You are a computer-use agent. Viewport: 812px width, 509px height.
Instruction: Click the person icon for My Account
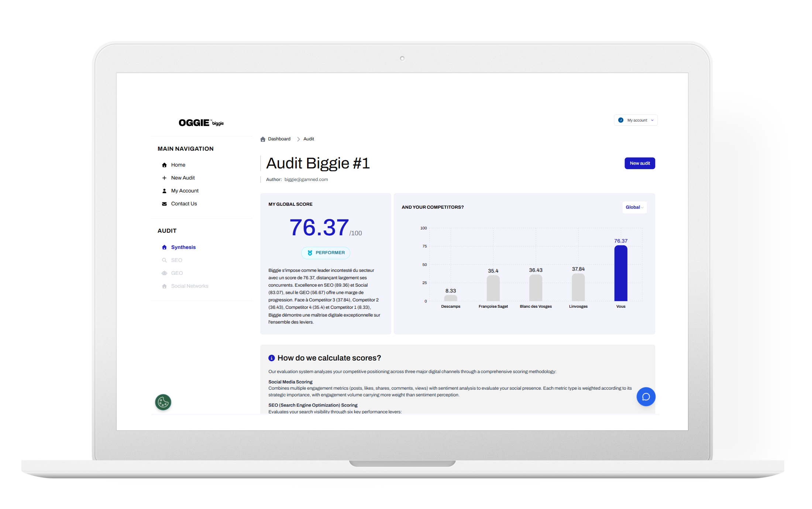click(164, 191)
